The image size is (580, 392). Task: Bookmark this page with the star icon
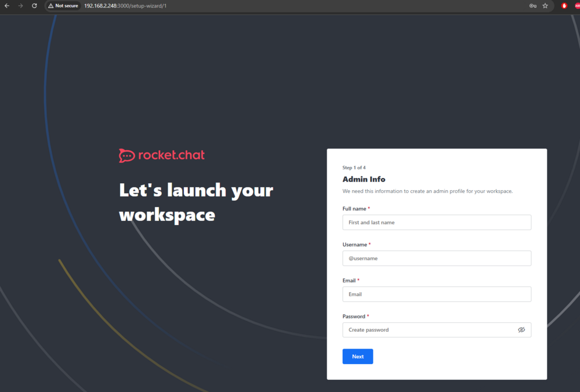point(545,6)
